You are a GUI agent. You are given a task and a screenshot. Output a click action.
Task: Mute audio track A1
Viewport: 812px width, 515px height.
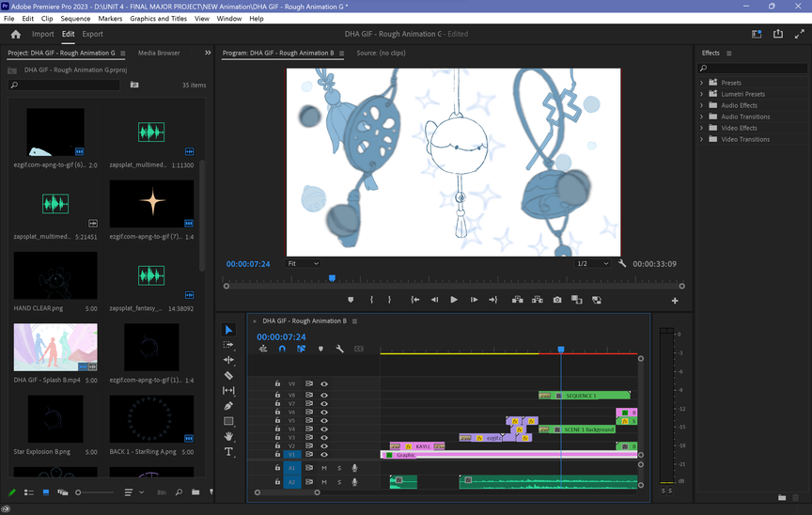click(x=324, y=468)
